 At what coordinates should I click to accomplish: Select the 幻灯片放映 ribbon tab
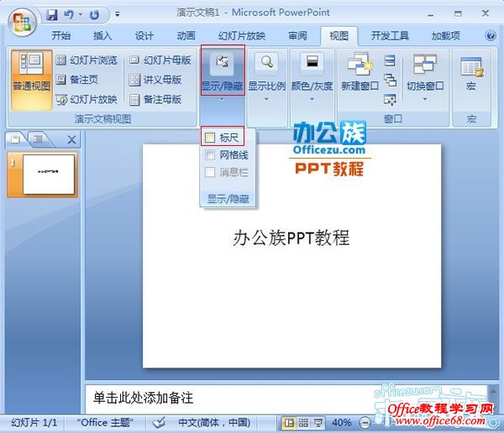[x=242, y=35]
